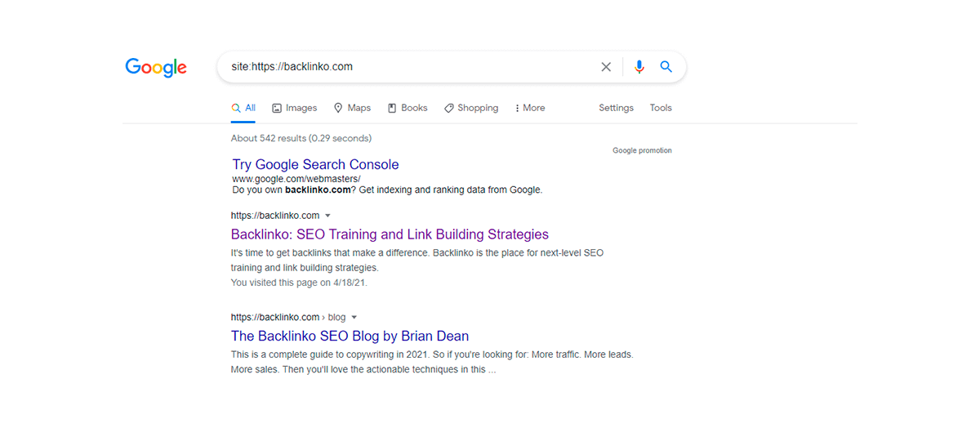Clear the search box with X icon
The image size is (980, 437).
coord(606,67)
